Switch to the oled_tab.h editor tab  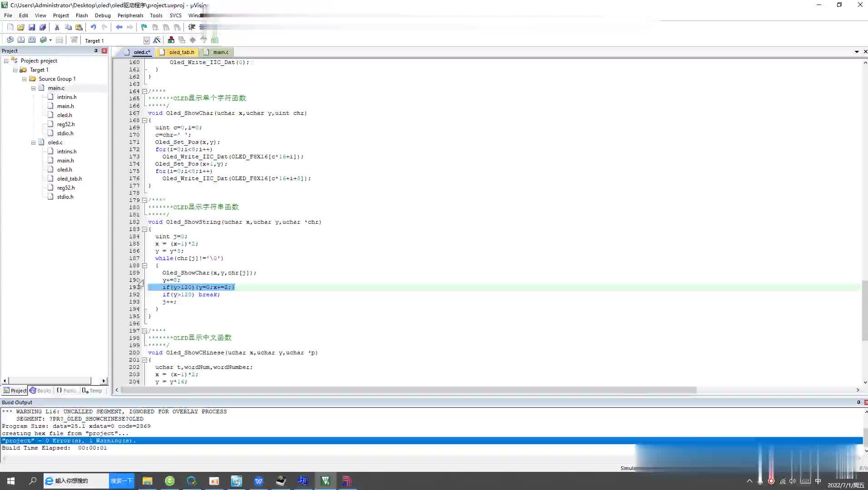point(178,52)
